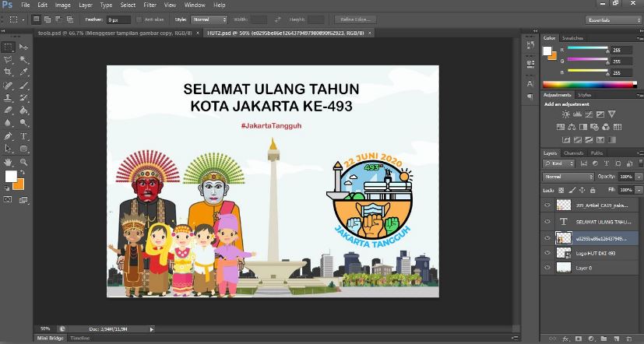Select the Horizontal Type tool

click(x=24, y=136)
